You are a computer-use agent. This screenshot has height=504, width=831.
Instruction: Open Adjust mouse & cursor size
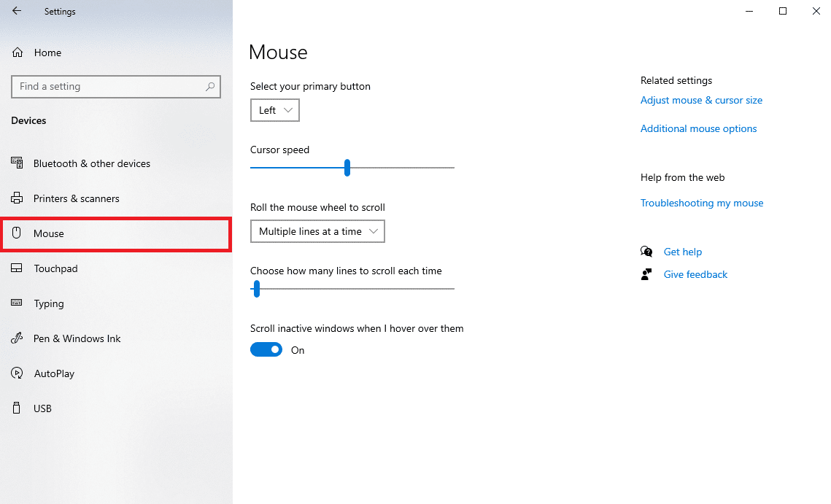tap(701, 100)
